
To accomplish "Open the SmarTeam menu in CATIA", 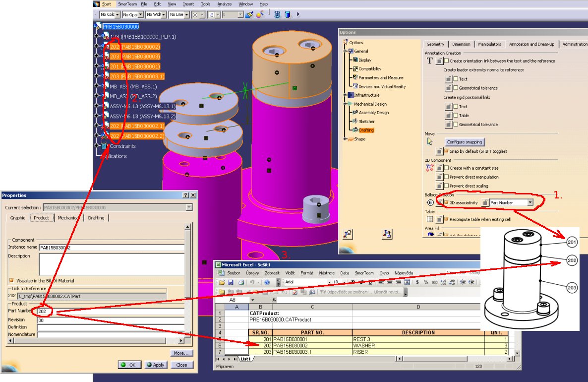I will [127, 4].
